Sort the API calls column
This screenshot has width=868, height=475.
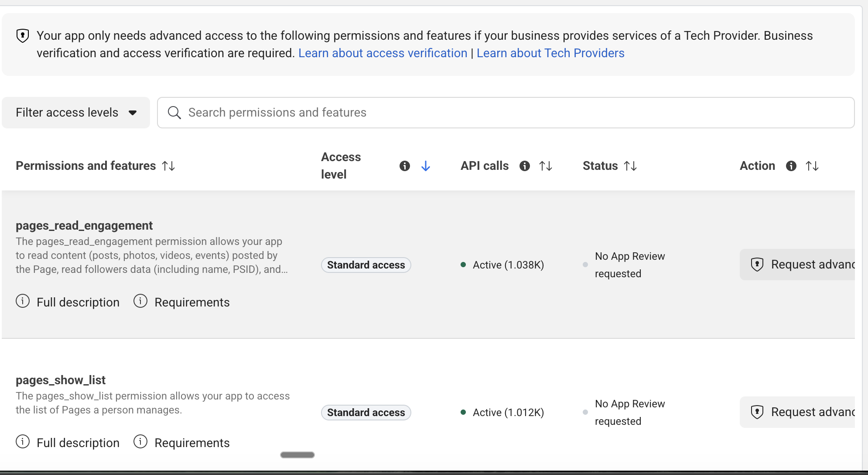(x=546, y=166)
